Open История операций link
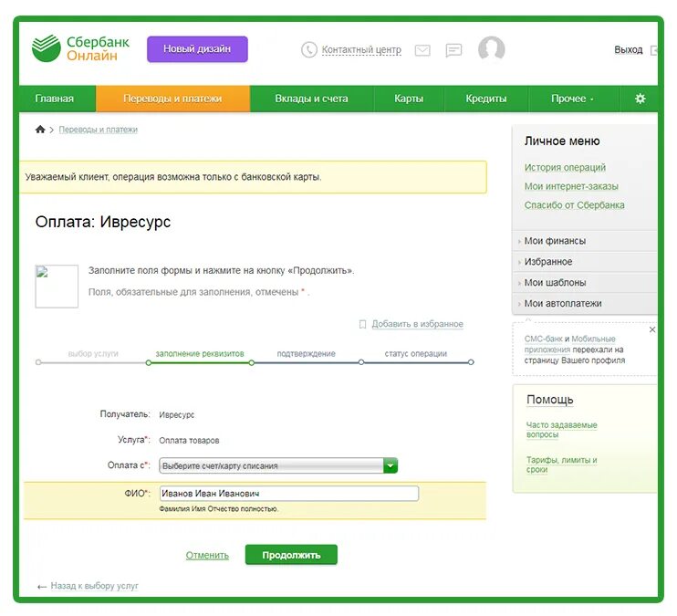The image size is (677, 616). (565, 167)
